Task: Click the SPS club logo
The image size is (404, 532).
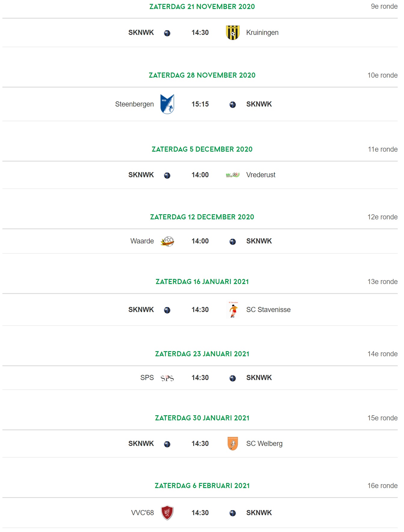Action: (x=167, y=378)
